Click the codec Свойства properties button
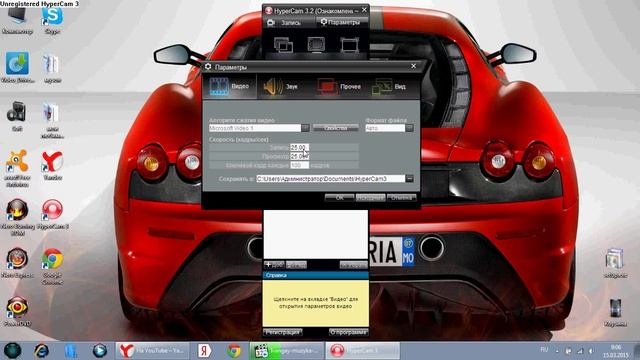Viewport: 640px width, 360px height. [336, 128]
